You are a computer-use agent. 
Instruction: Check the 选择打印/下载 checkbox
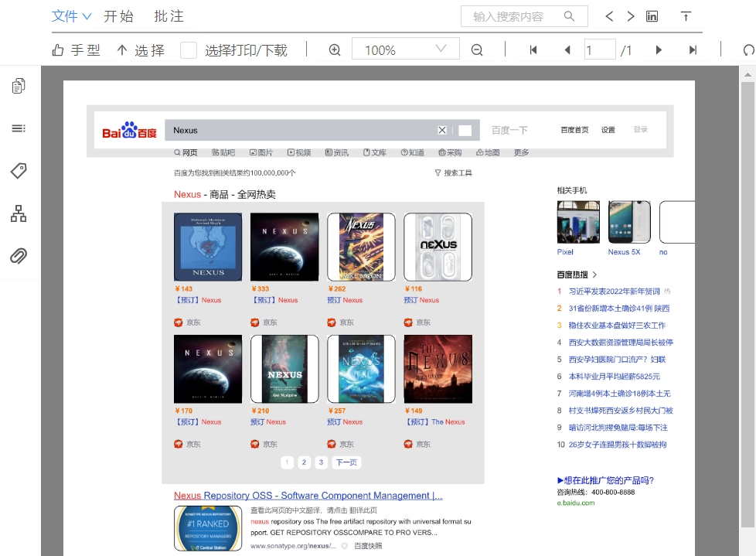tap(189, 50)
